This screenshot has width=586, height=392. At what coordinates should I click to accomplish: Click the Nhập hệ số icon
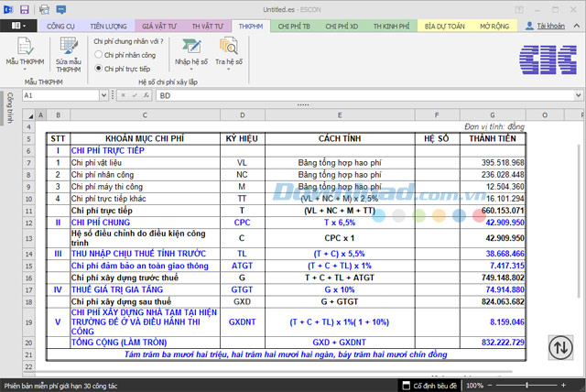click(191, 46)
